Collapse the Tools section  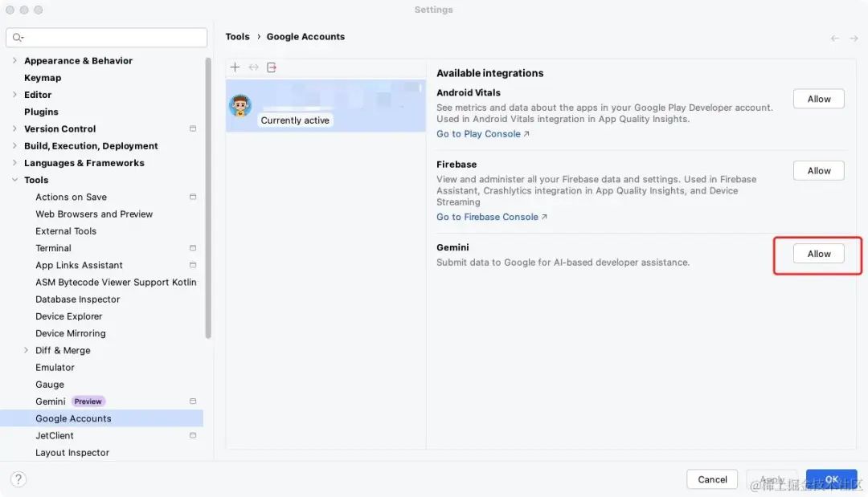(x=14, y=180)
